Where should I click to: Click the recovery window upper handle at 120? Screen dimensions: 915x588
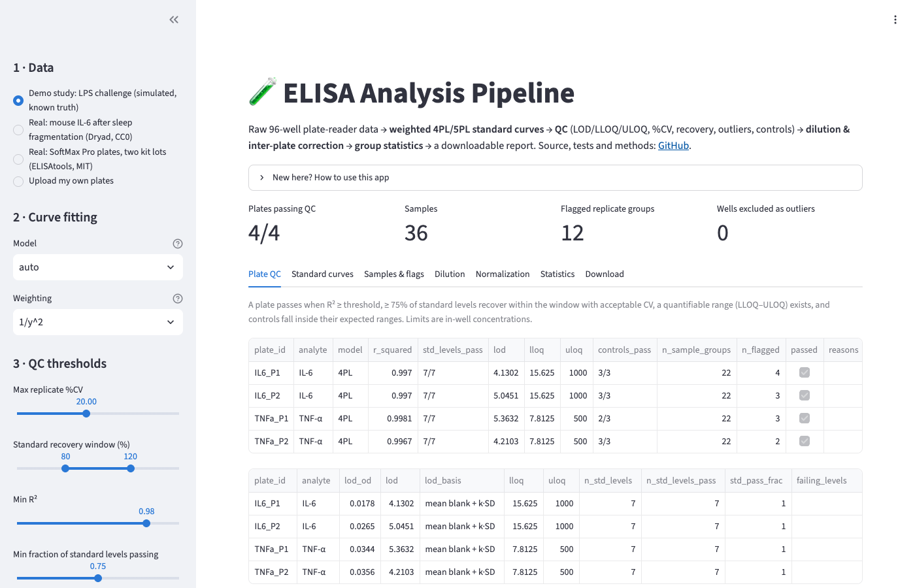(131, 468)
